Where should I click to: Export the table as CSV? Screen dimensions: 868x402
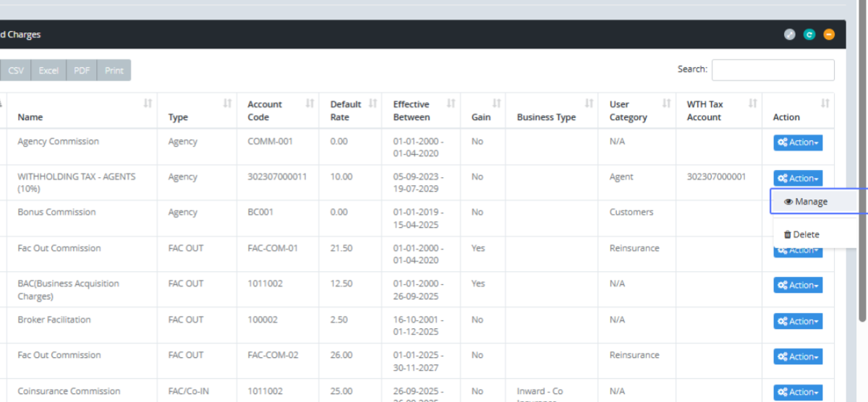tap(16, 70)
